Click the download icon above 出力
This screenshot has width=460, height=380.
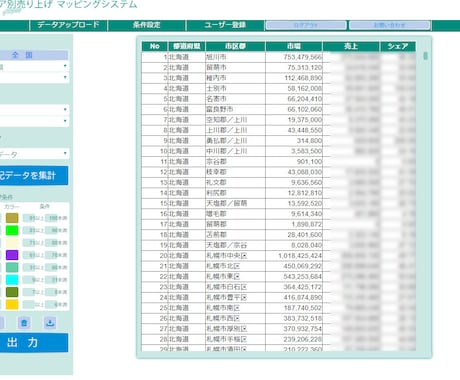[x=50, y=323]
